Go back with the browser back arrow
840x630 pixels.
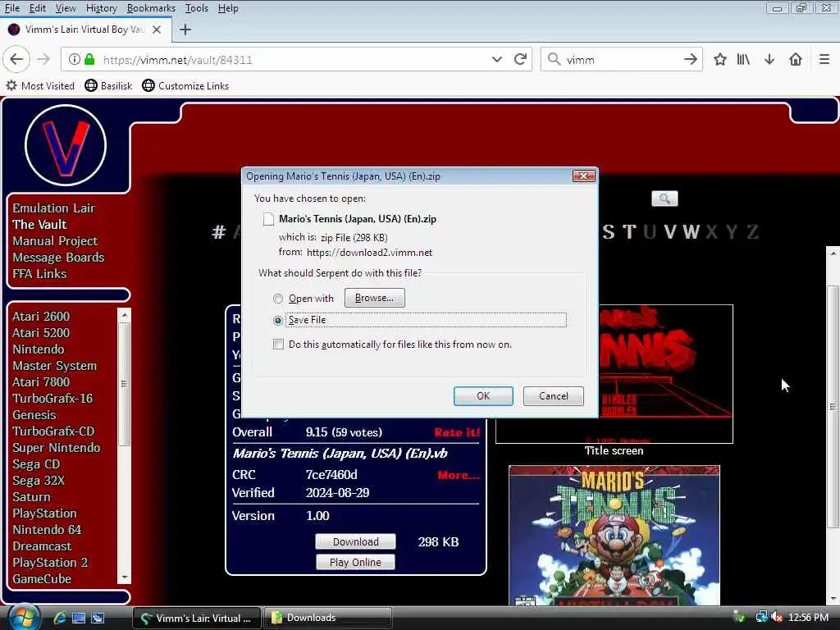point(16,59)
